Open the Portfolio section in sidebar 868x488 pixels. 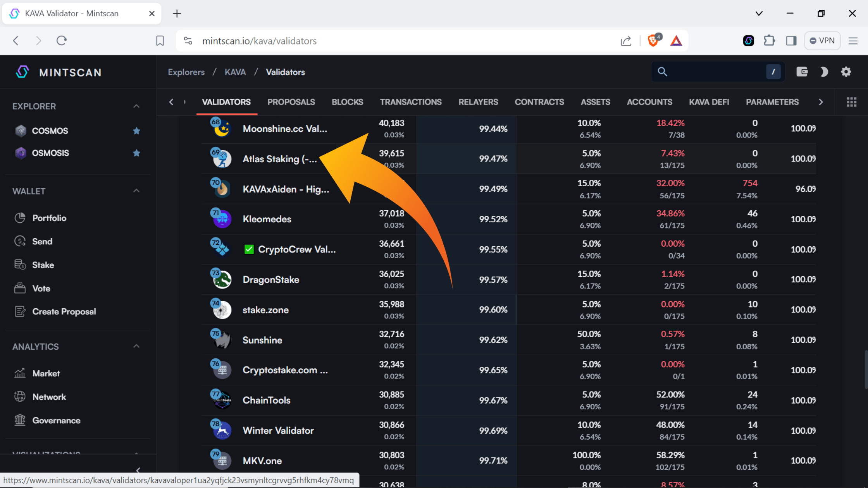[49, 218]
